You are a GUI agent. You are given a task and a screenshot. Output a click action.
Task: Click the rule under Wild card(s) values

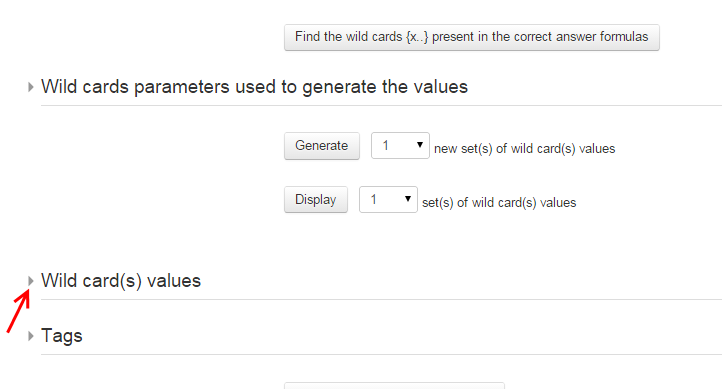pos(381,299)
